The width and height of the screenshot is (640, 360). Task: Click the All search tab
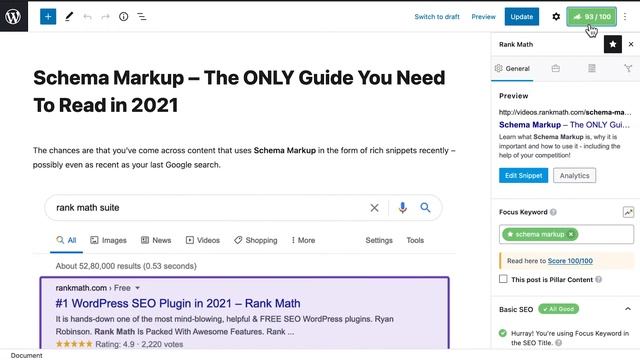point(66,240)
